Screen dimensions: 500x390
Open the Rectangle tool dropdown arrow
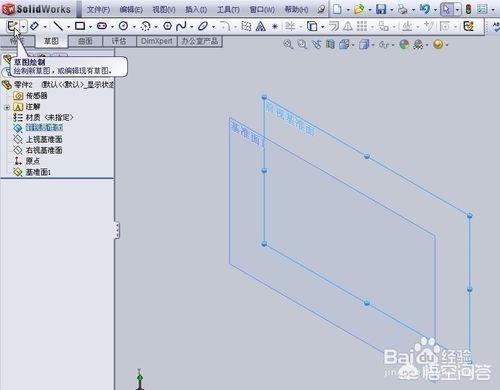90,26
